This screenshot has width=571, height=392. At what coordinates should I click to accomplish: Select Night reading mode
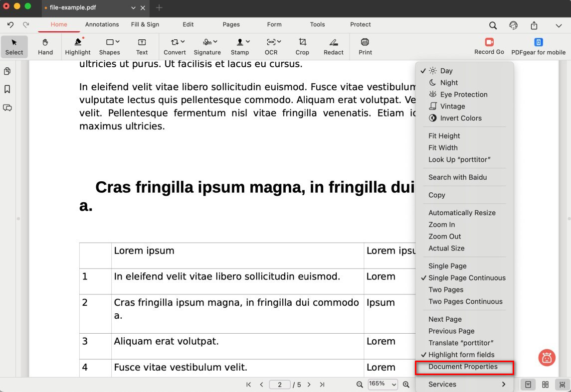[x=449, y=83]
